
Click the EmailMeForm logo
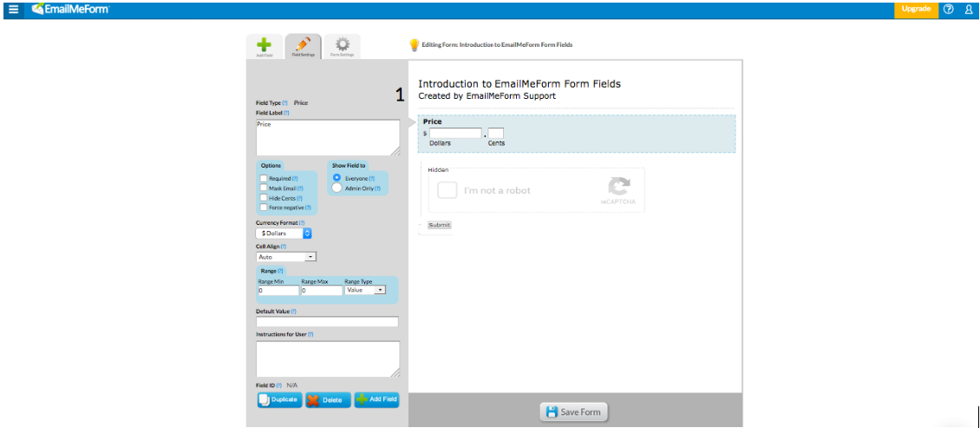[70, 9]
